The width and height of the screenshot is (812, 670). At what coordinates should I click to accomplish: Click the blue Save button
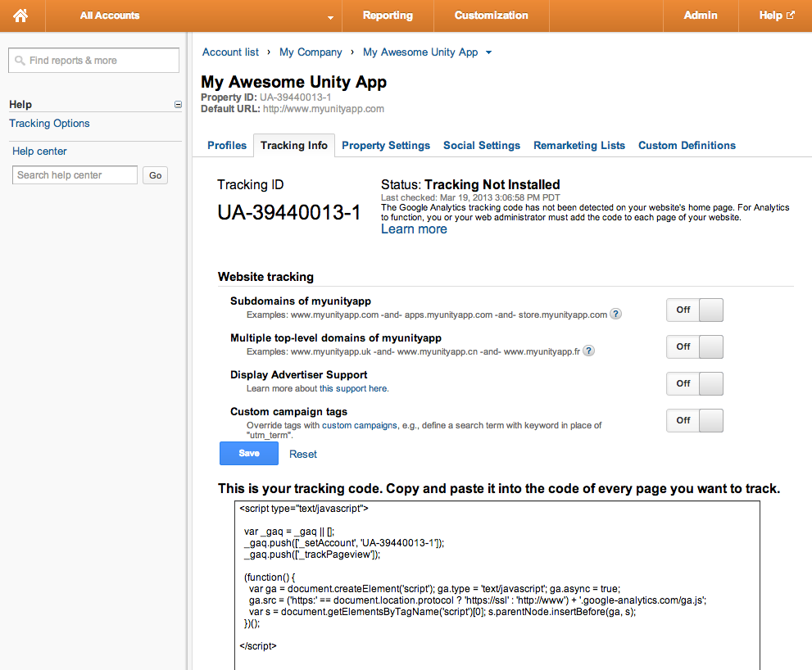249,454
